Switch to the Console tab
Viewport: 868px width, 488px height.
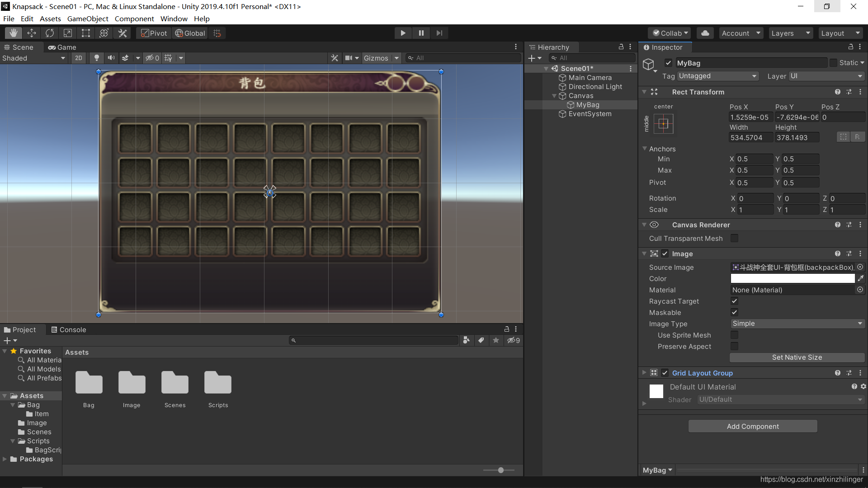coord(69,329)
